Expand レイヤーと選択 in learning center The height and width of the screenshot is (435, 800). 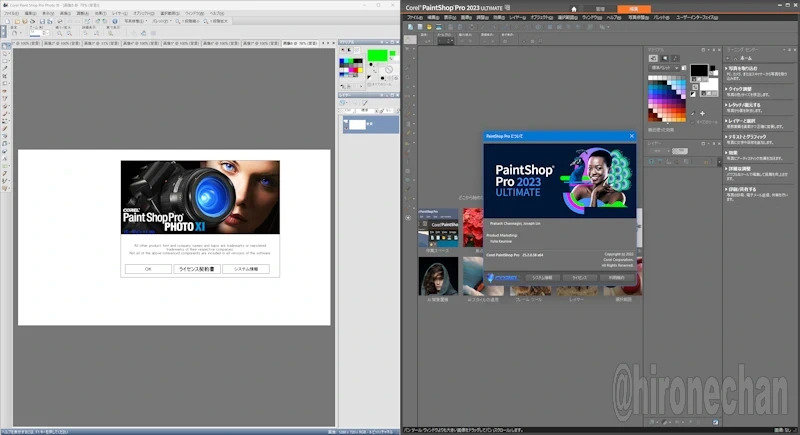(740, 121)
